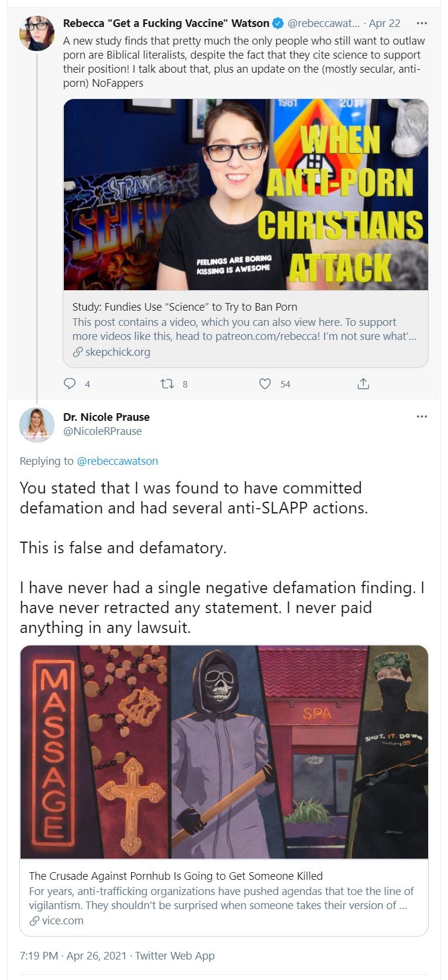The height and width of the screenshot is (980, 448).
Task: Click the verified badge next to Rebecca's name
Action: pos(278,23)
